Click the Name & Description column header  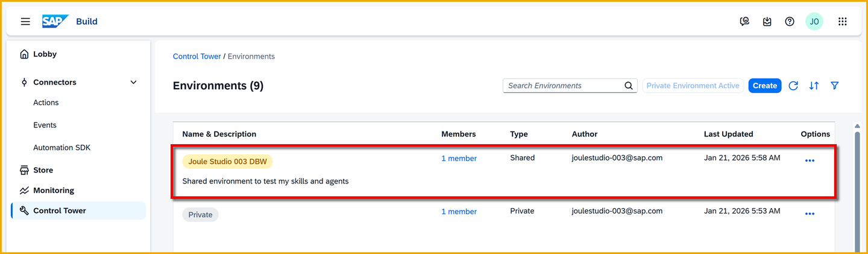(219, 135)
